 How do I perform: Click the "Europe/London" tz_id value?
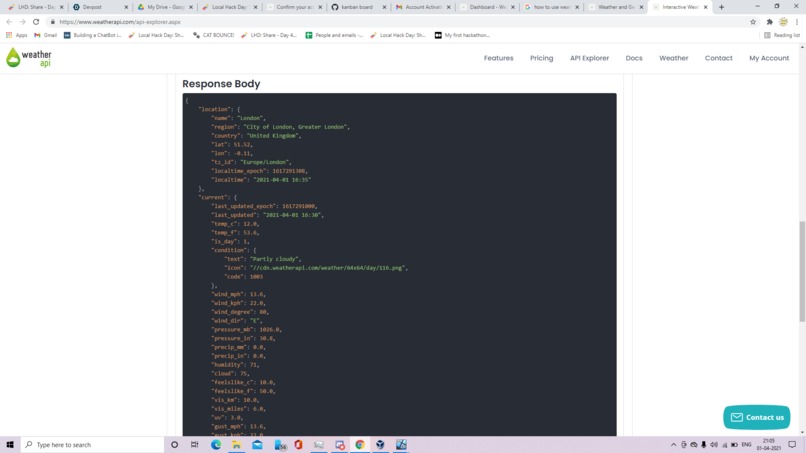click(x=265, y=162)
